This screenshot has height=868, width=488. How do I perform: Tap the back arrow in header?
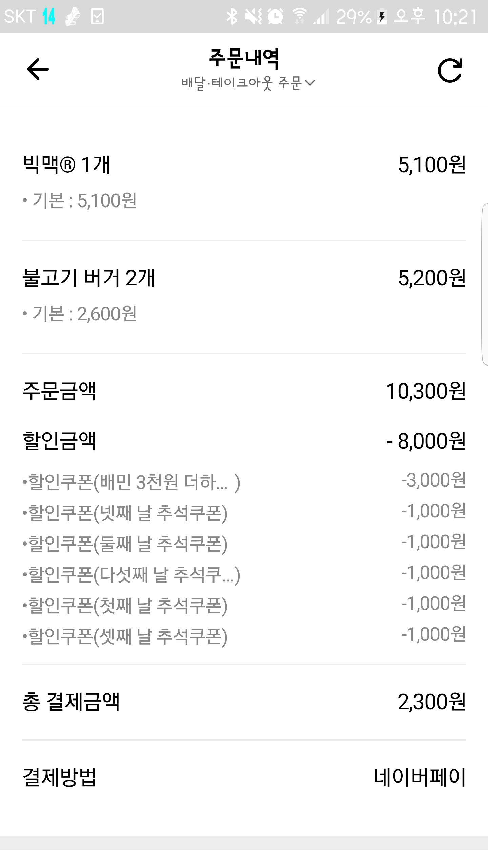tap(38, 70)
